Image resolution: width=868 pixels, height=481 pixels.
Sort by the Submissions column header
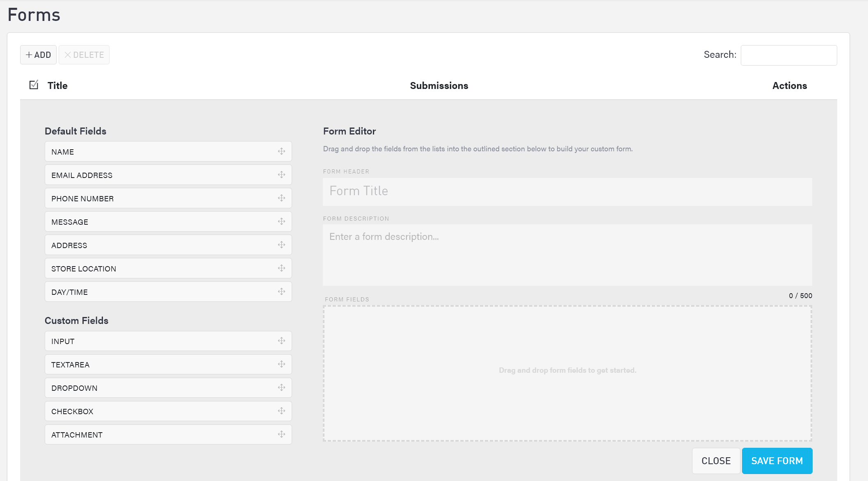coord(439,86)
